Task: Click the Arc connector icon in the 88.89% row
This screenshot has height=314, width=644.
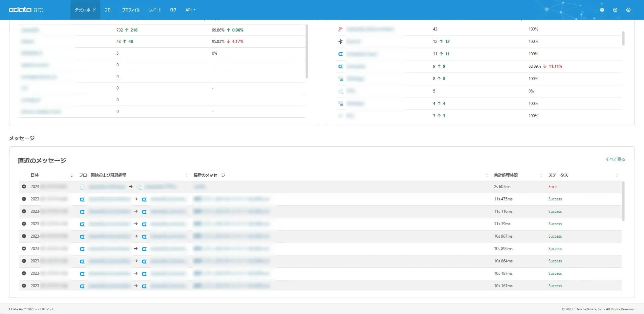Action: click(x=340, y=66)
